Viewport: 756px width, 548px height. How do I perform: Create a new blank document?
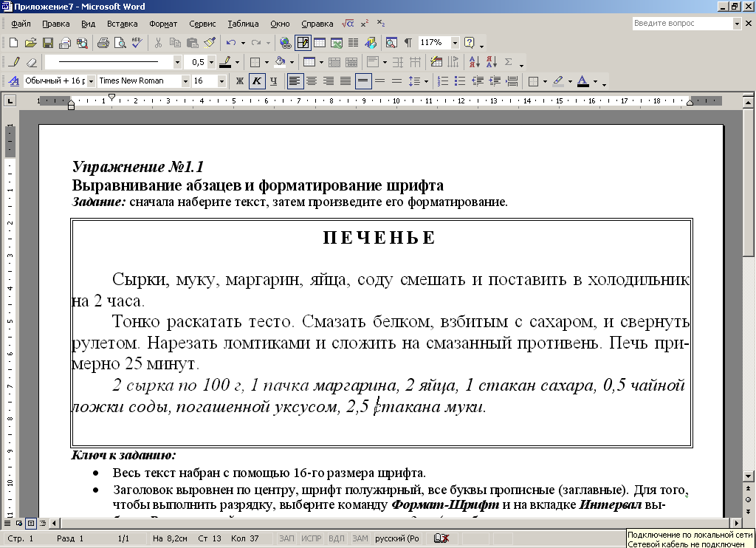[13, 43]
